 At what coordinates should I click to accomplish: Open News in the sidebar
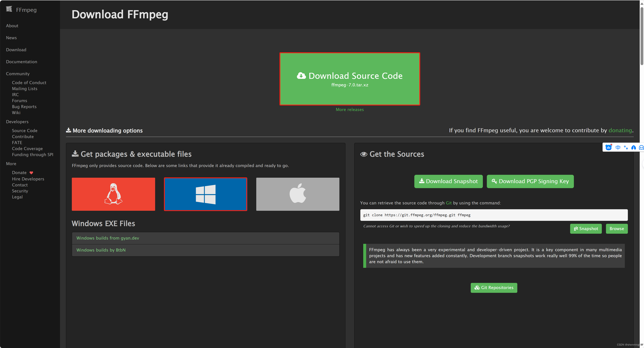click(11, 38)
